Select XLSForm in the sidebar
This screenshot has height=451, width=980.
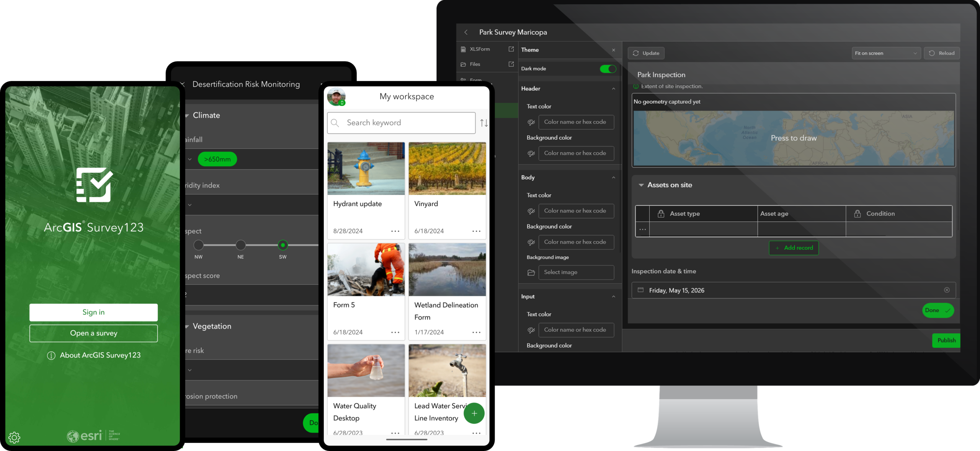(480, 49)
